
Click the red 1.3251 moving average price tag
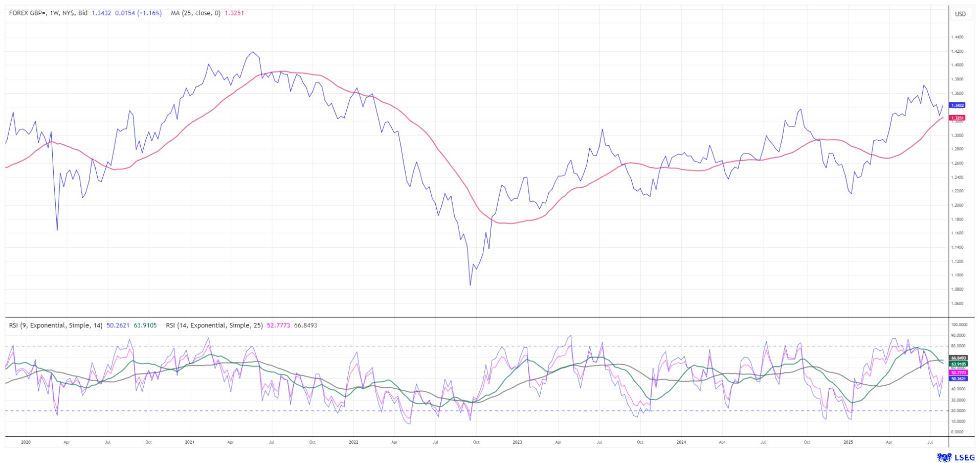[x=957, y=118]
